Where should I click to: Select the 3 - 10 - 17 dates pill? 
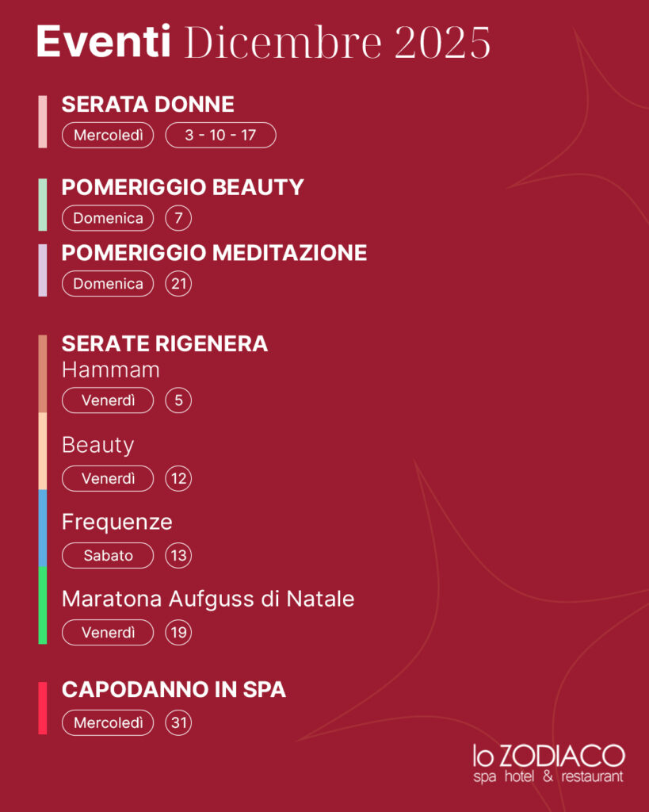point(220,136)
